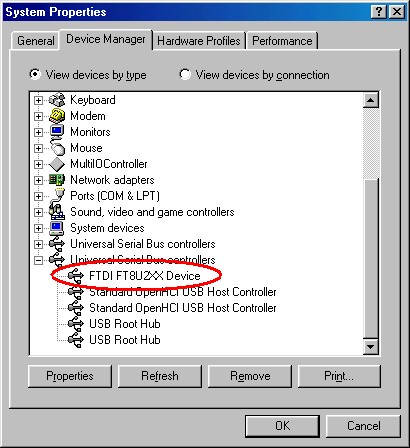The width and height of the screenshot is (410, 448).
Task: Select the MultiIOController label text
Action: tap(108, 164)
